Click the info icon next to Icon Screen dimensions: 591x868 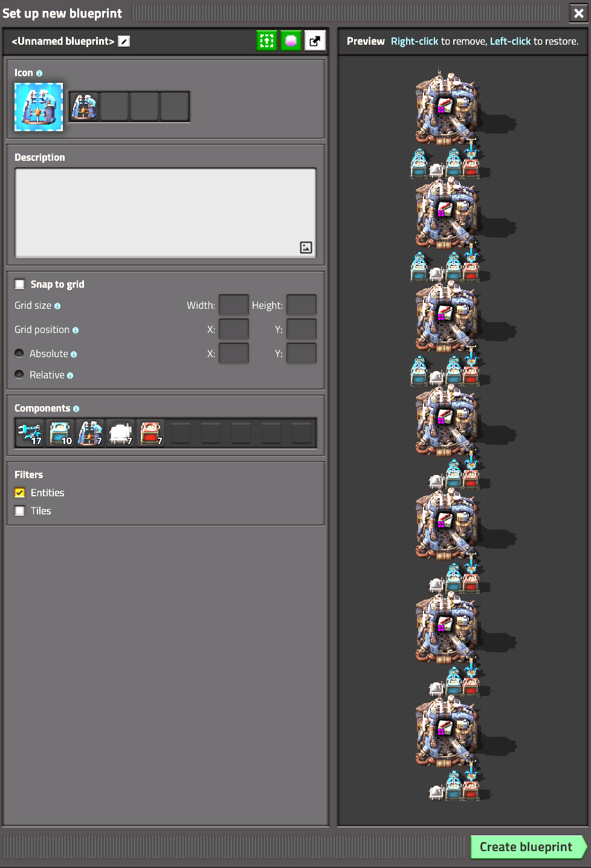point(39,73)
